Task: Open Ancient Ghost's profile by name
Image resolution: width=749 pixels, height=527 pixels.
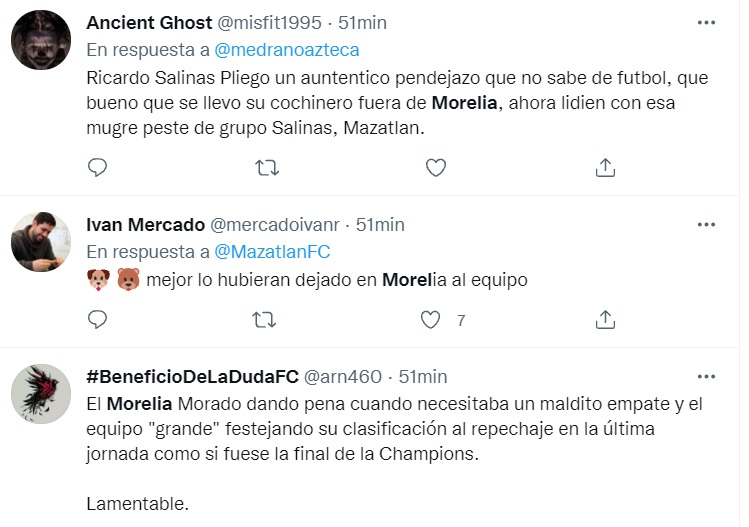Action: pos(148,23)
